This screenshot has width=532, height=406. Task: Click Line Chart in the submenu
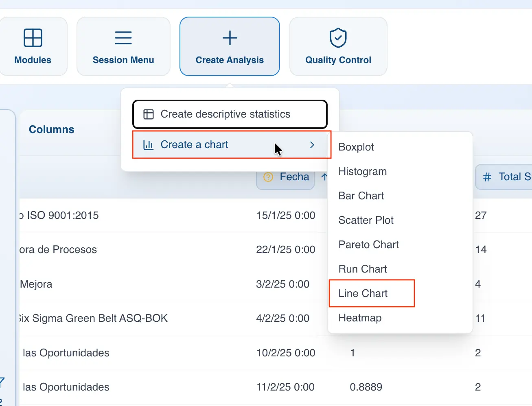pos(363,293)
